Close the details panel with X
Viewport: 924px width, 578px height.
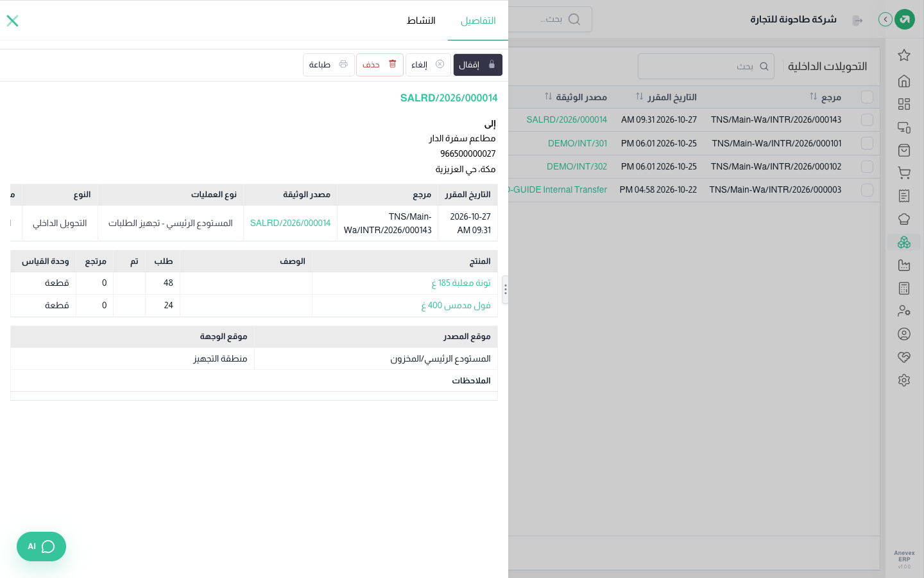12,21
